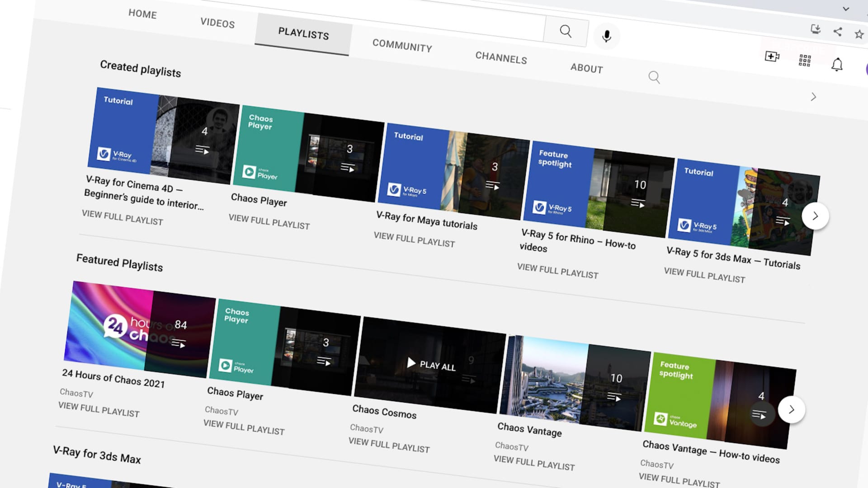Click playlist queue icon on V-Ray Rhino thumbnail
The width and height of the screenshot is (868, 488).
coord(638,203)
